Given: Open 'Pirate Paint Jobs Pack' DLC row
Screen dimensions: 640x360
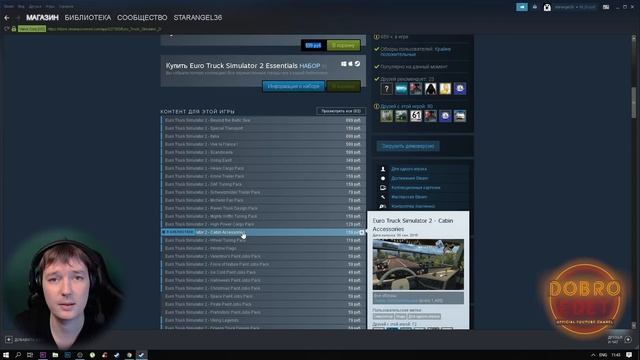Looking at the screenshot, I should (263, 304).
